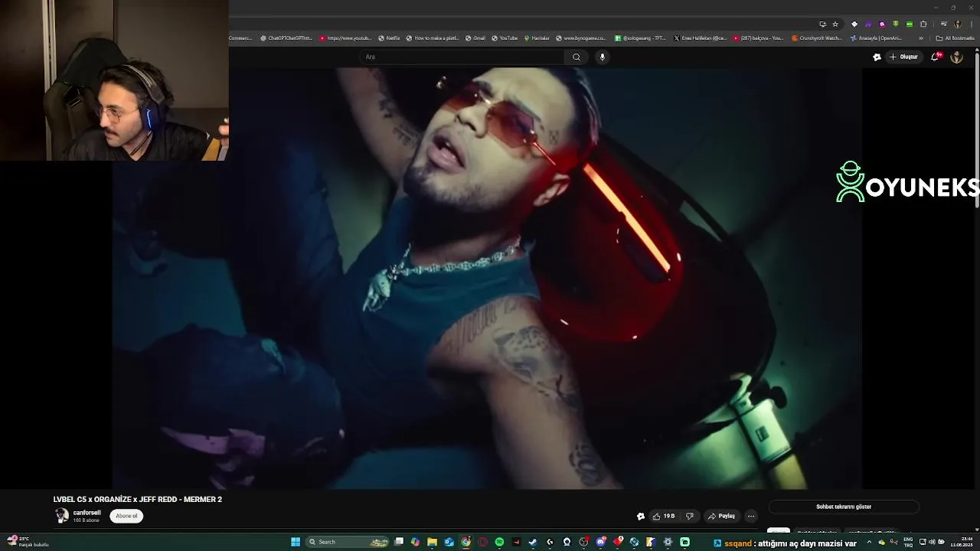Open the Gmail bookmark
980x551 pixels.
click(475, 38)
